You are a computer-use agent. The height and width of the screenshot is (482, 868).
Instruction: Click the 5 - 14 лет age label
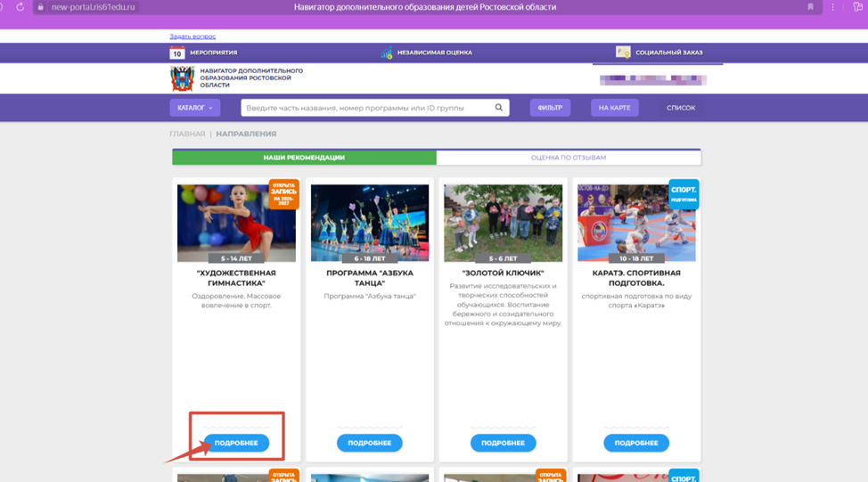coord(236,258)
